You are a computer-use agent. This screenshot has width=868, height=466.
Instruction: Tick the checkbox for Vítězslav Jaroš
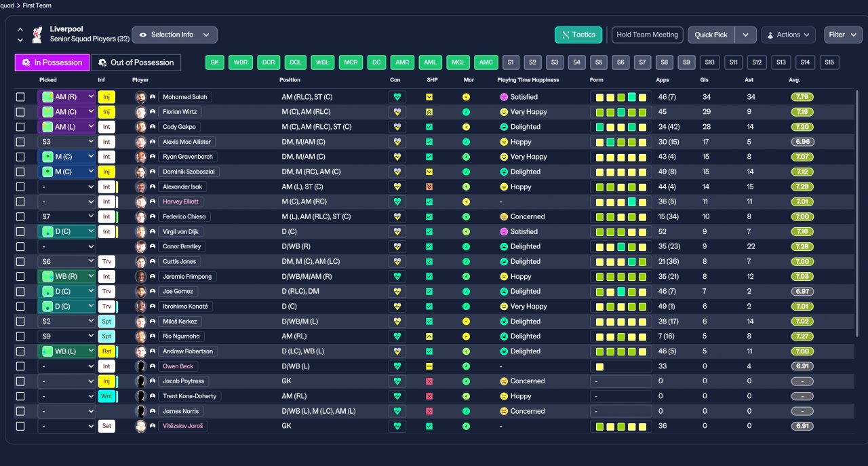(20, 426)
